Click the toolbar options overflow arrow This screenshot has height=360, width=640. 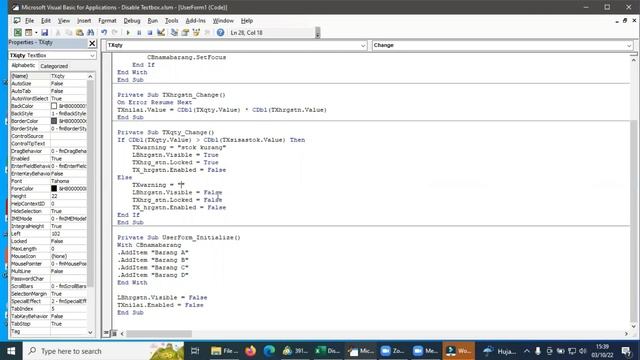coord(318,33)
